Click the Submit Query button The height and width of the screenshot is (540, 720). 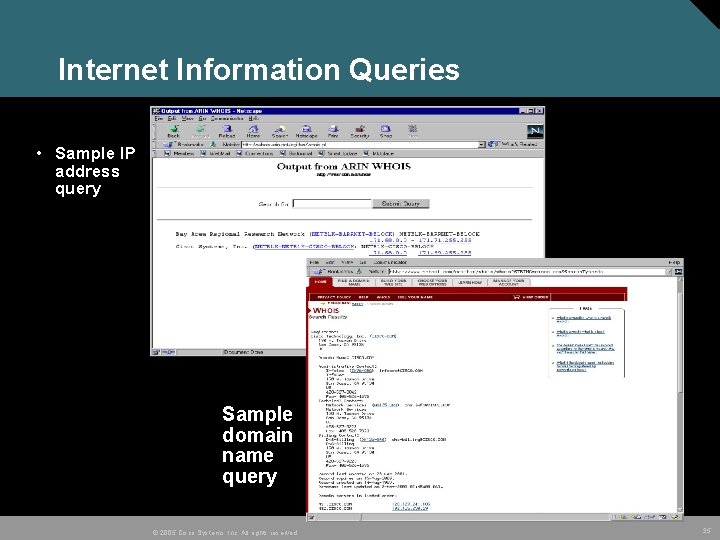(x=400, y=203)
